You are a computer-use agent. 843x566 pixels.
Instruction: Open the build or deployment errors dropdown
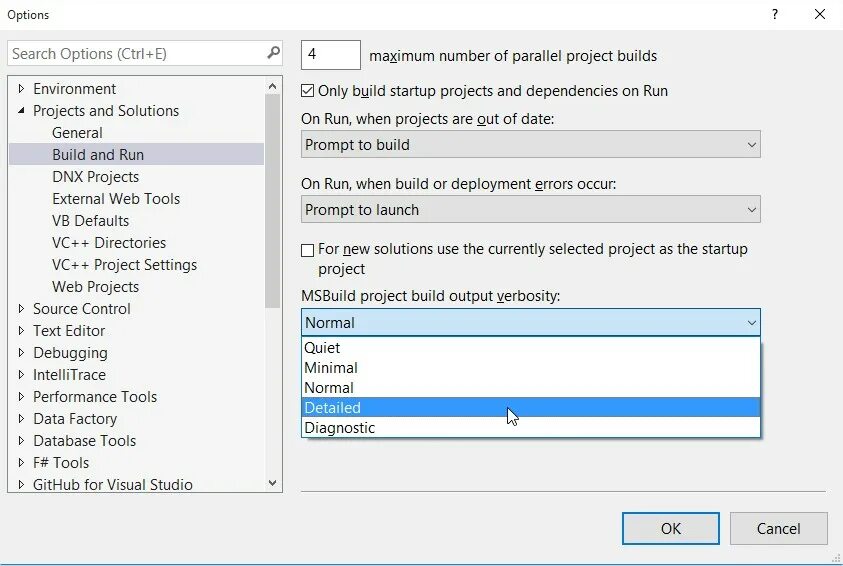[531, 209]
